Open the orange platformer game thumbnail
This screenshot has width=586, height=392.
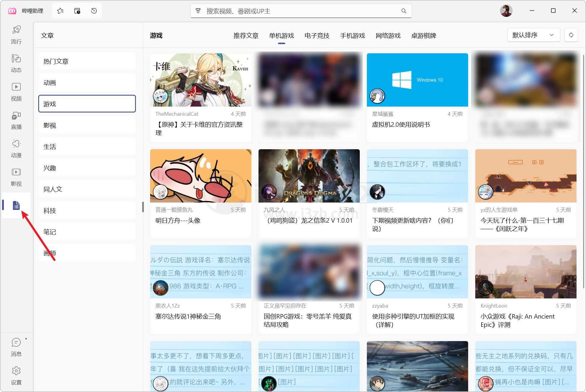(526, 176)
